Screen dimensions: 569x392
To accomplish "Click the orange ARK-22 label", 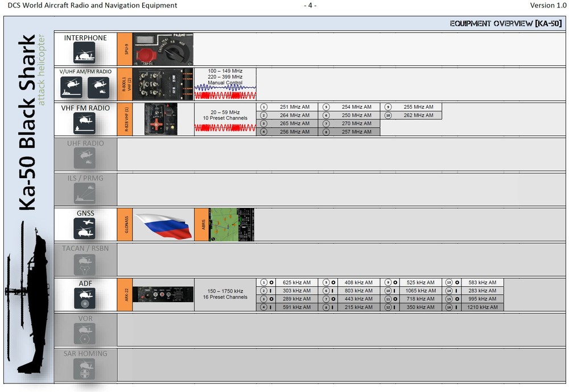I will tap(125, 294).
